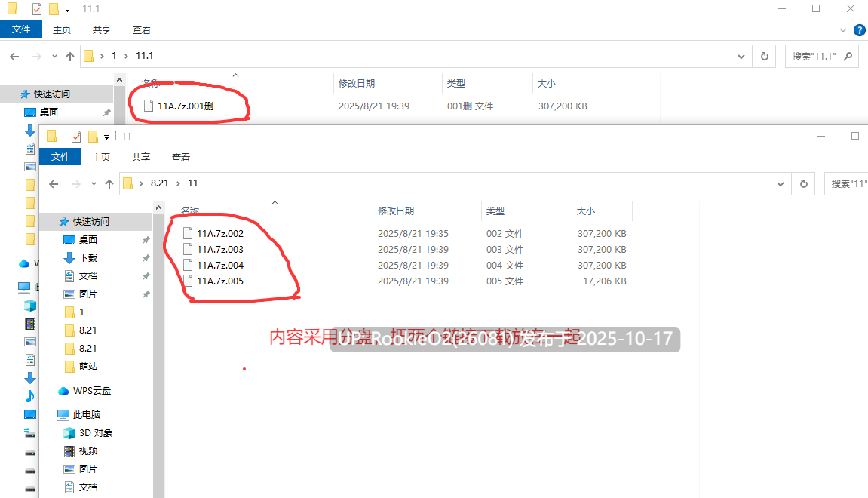Open folder 1 in 11 window sidebar
Viewport: 868px width, 498px height.
point(81,312)
